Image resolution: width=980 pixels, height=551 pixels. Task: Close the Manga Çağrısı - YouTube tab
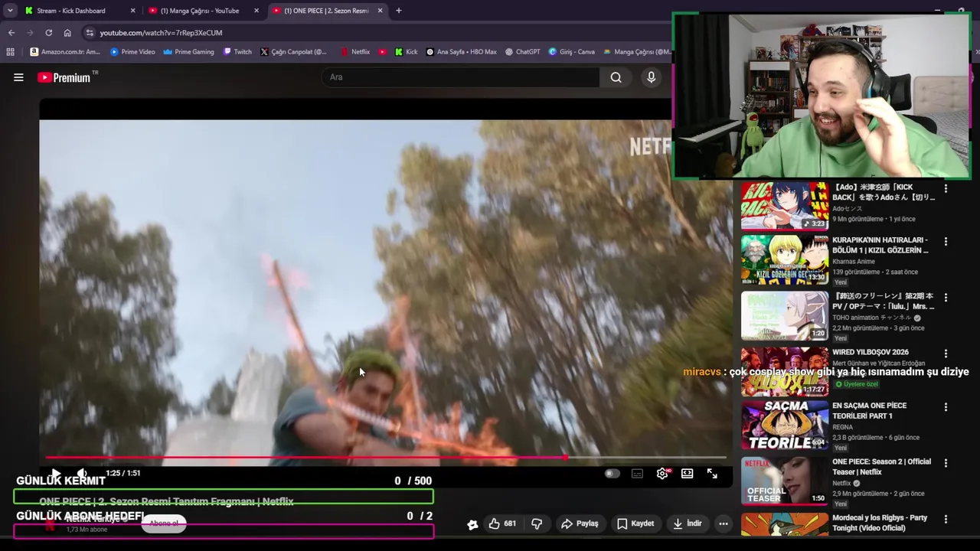(x=256, y=11)
